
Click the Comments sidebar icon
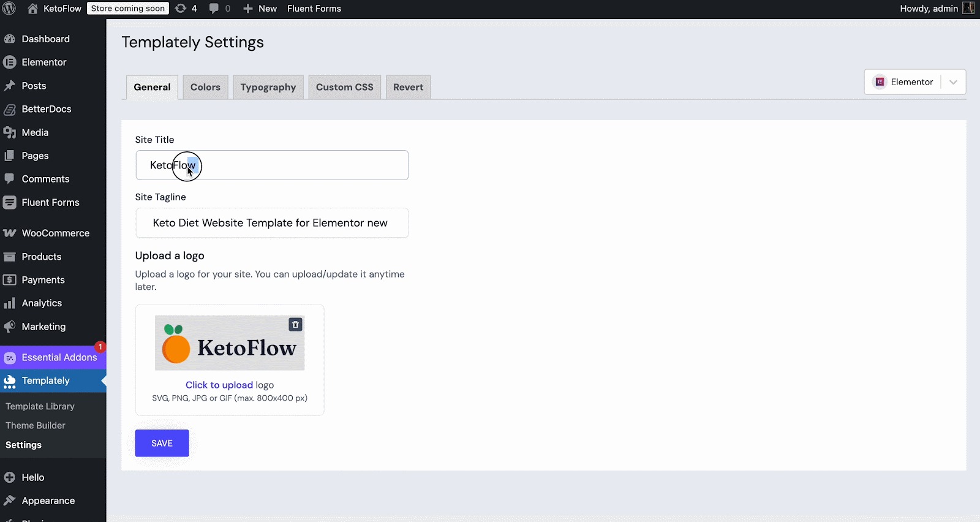click(x=9, y=179)
